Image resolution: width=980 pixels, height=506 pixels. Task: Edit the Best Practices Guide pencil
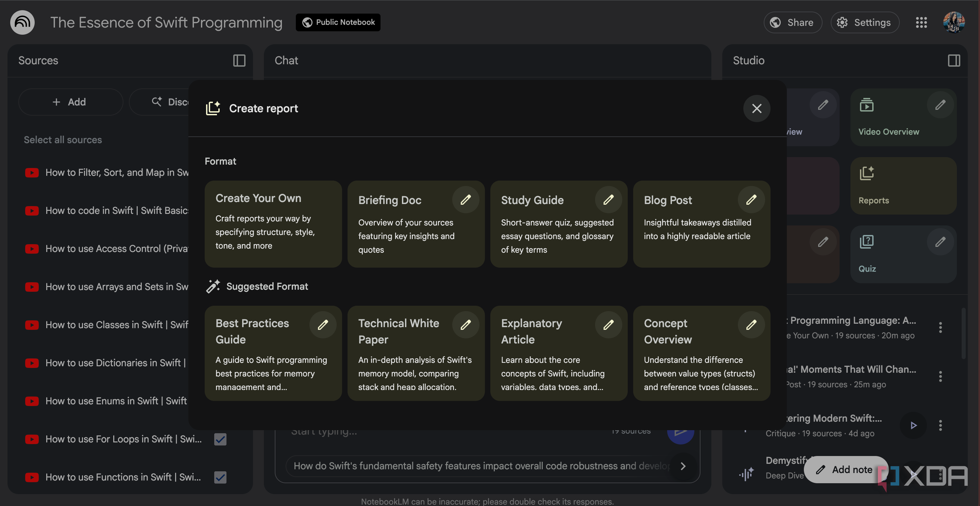coord(323,325)
